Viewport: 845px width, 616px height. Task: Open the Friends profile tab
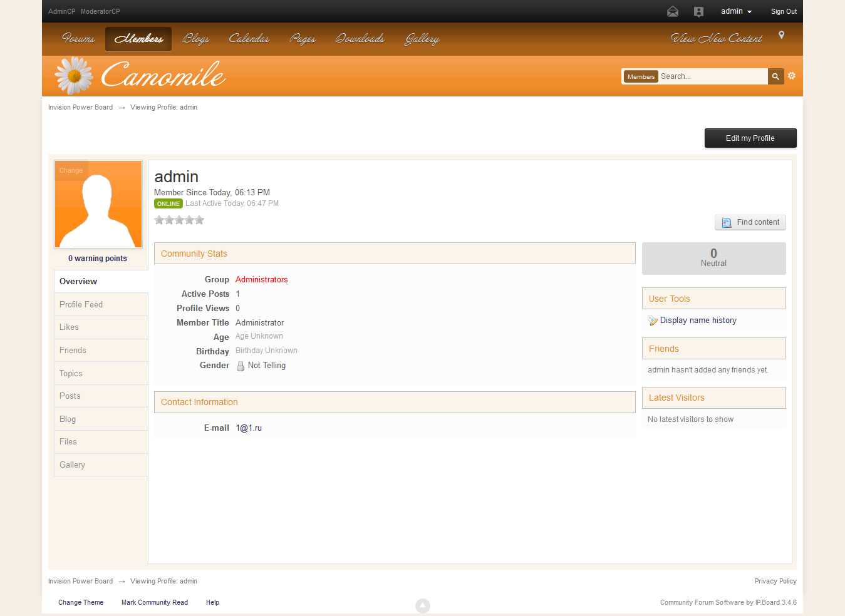[x=73, y=350]
